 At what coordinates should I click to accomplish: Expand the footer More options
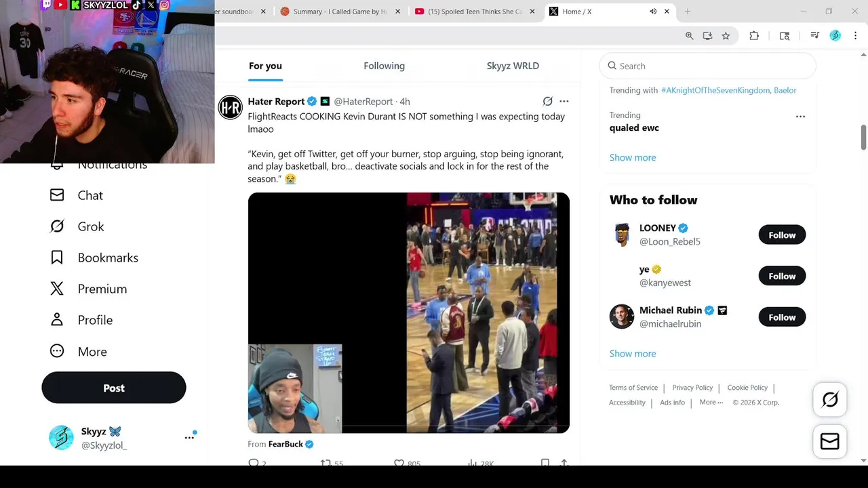[x=711, y=402]
